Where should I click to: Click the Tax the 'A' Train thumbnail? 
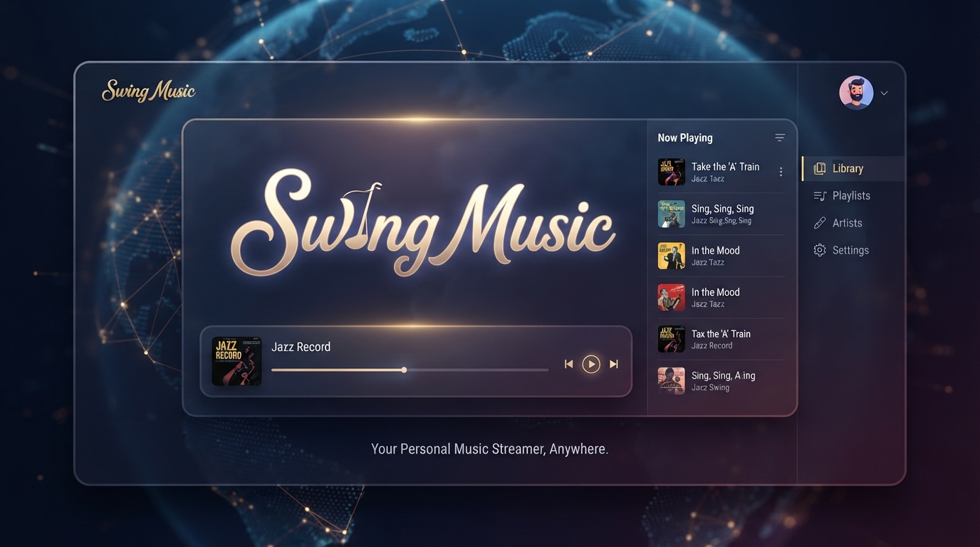671,339
